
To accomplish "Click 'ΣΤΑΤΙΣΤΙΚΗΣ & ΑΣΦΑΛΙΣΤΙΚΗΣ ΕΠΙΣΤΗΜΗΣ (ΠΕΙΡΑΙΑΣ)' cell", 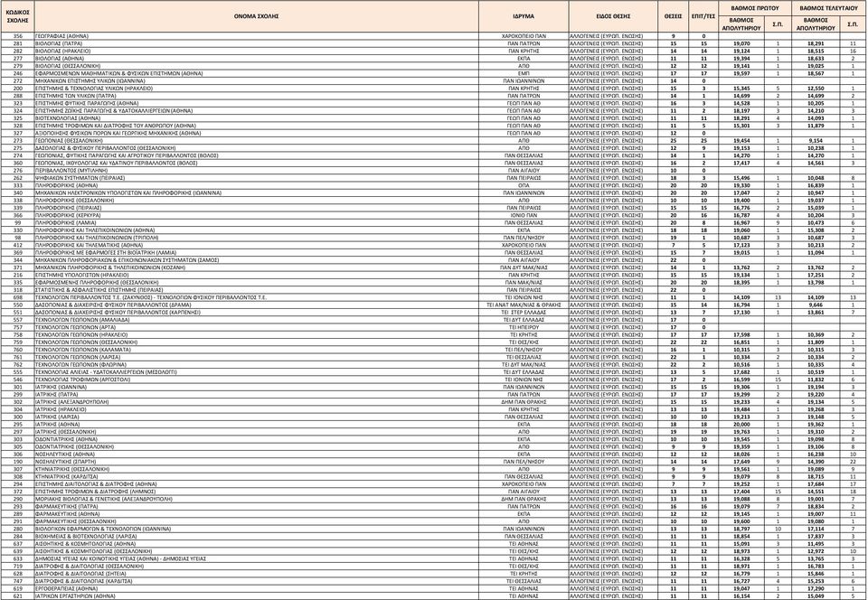I will (256, 290).
